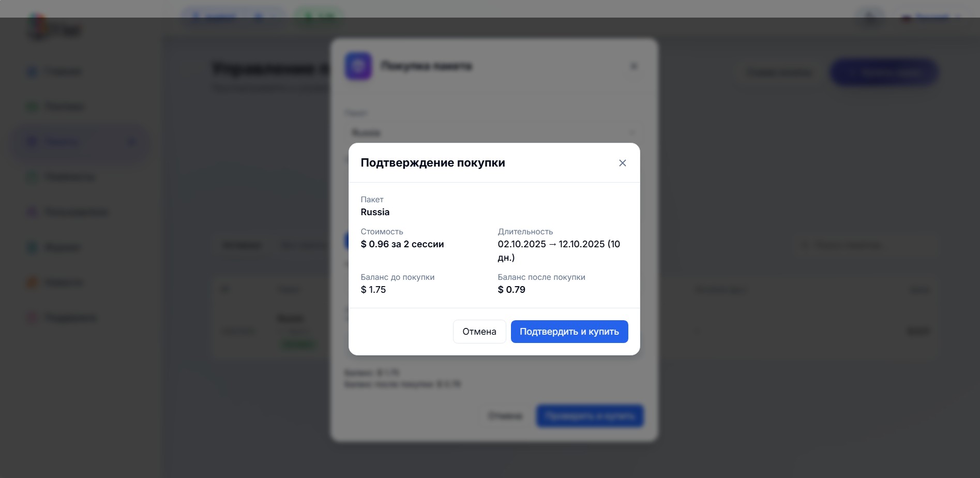Click the red icon on the bottom sidebar entry
This screenshot has width=980, height=478.
pos(31,317)
